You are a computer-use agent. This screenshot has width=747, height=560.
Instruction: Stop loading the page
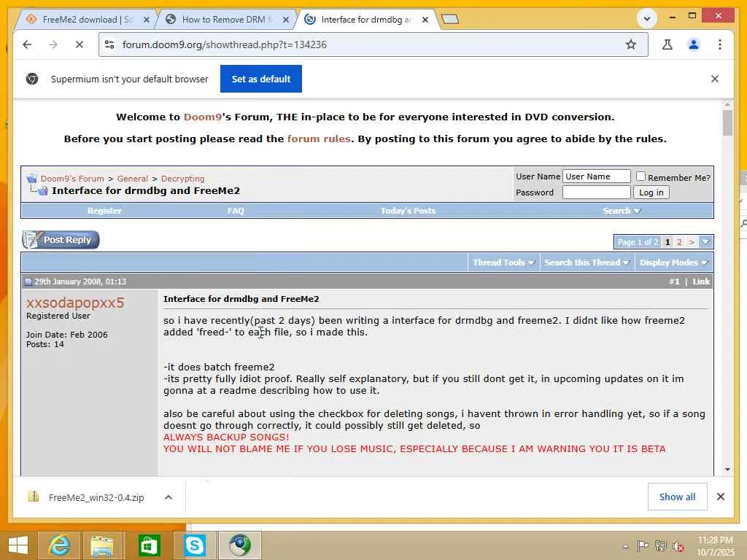80,44
